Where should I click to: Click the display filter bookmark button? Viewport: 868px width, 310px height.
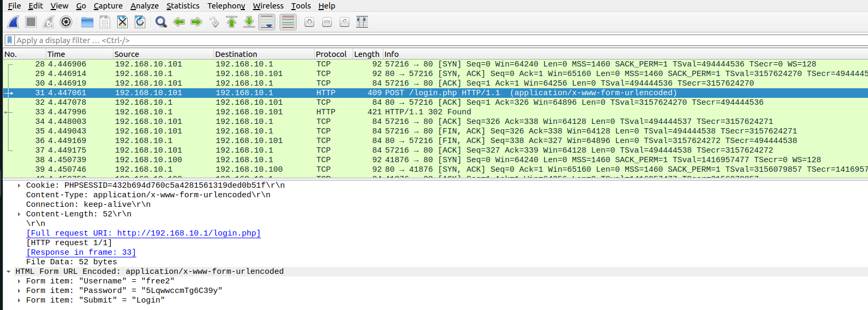(10, 40)
